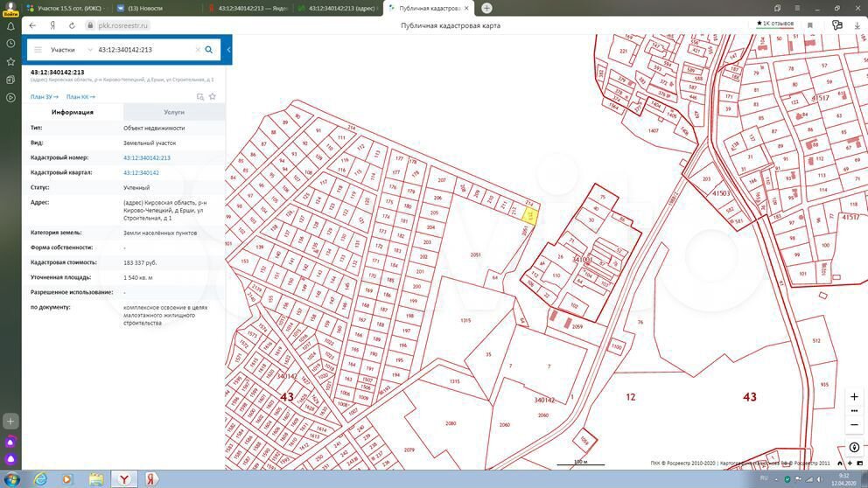The width and height of the screenshot is (868, 488).
Task: Add parcel to favorites with star icon
Action: click(x=213, y=97)
